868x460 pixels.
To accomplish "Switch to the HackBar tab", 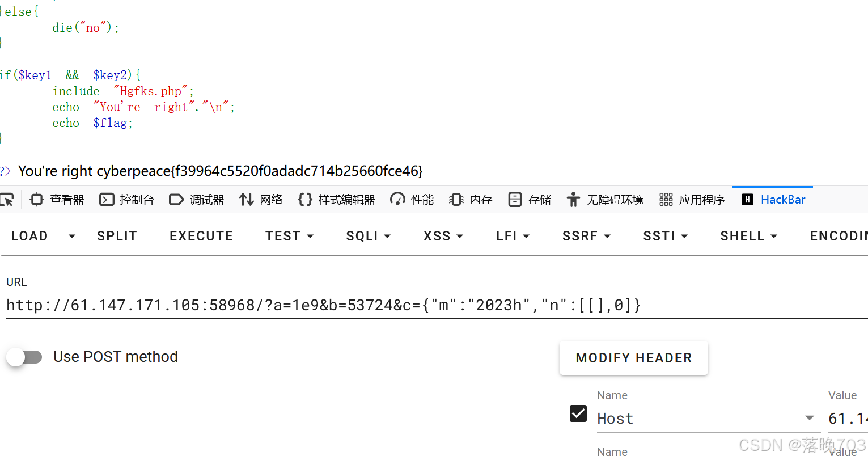I will [x=773, y=199].
